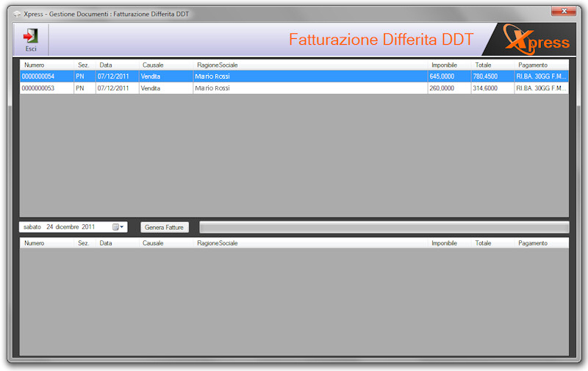Click Data header in the bottom grid
The width and height of the screenshot is (588, 371).
[x=118, y=243]
